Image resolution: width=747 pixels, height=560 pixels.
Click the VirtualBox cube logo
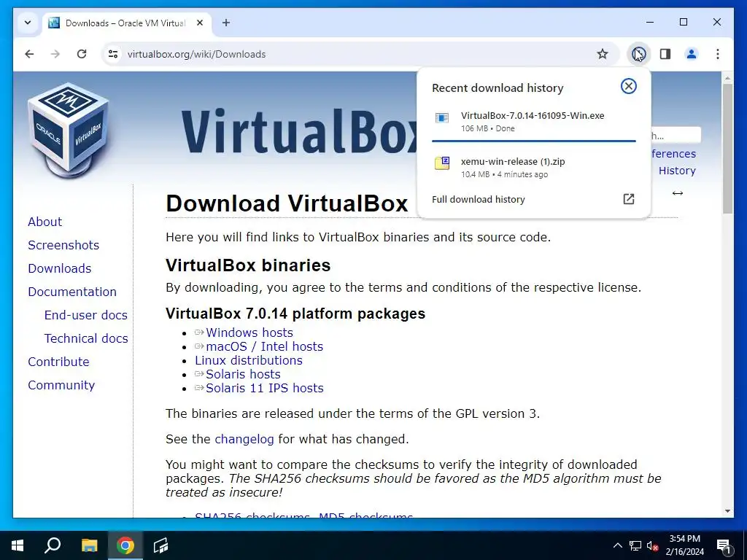[69, 131]
